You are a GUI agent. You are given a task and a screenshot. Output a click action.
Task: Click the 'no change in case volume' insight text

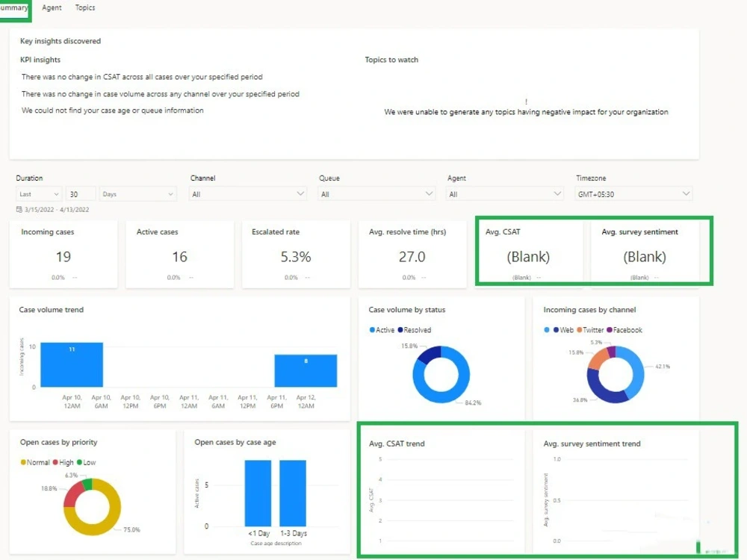161,94
